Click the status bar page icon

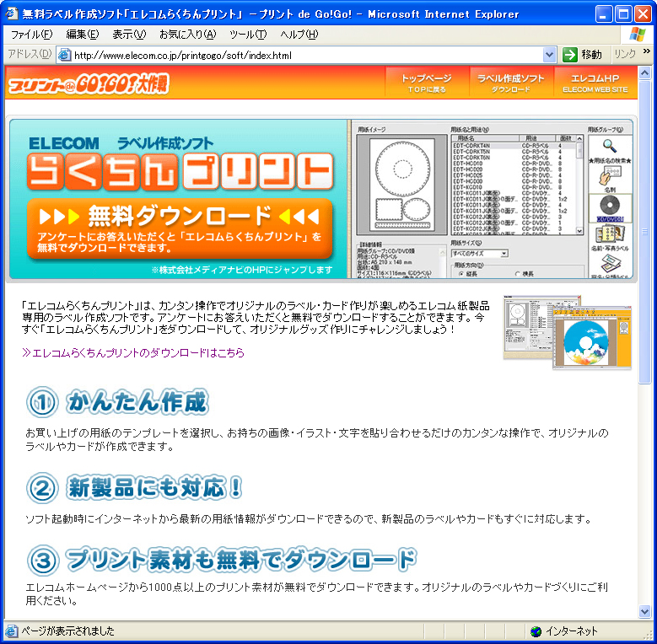[x=11, y=631]
